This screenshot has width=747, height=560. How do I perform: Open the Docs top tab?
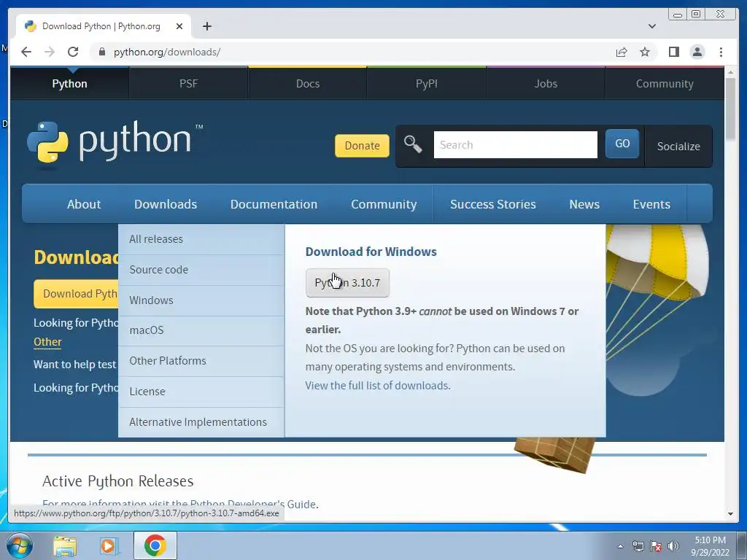click(x=308, y=84)
